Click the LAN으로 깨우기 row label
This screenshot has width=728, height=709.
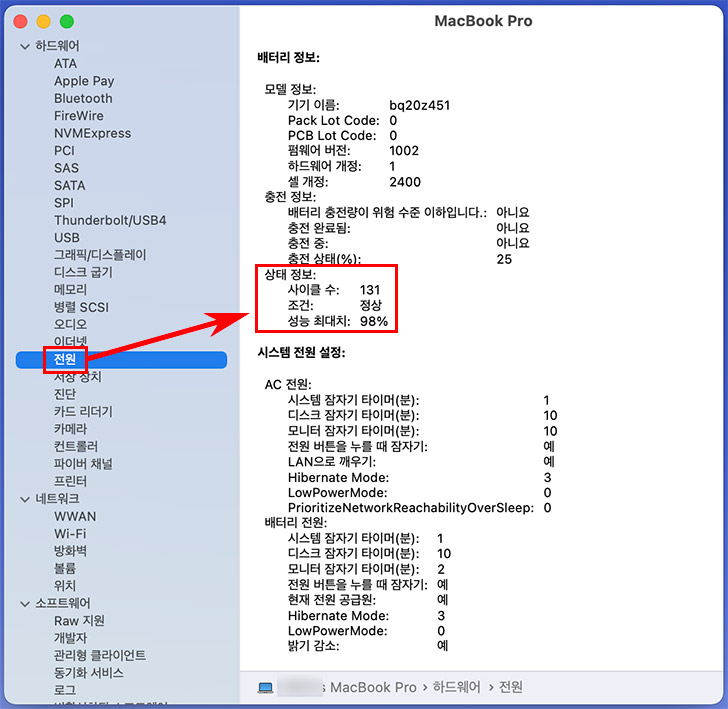(332, 462)
